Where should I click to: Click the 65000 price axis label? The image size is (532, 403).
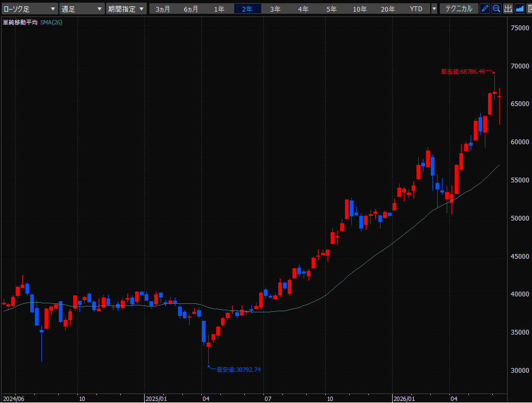520,104
